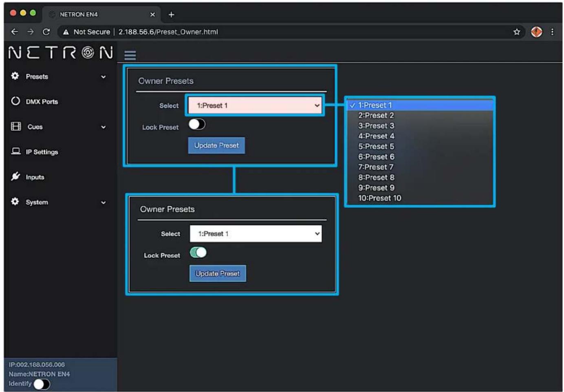Open the Select dropdown in lower Owner Presets

[256, 234]
